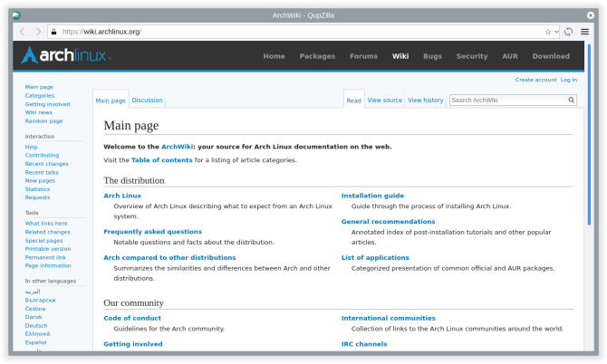Open New pages in the sidebar
This screenshot has height=364, width=607.
click(x=40, y=181)
